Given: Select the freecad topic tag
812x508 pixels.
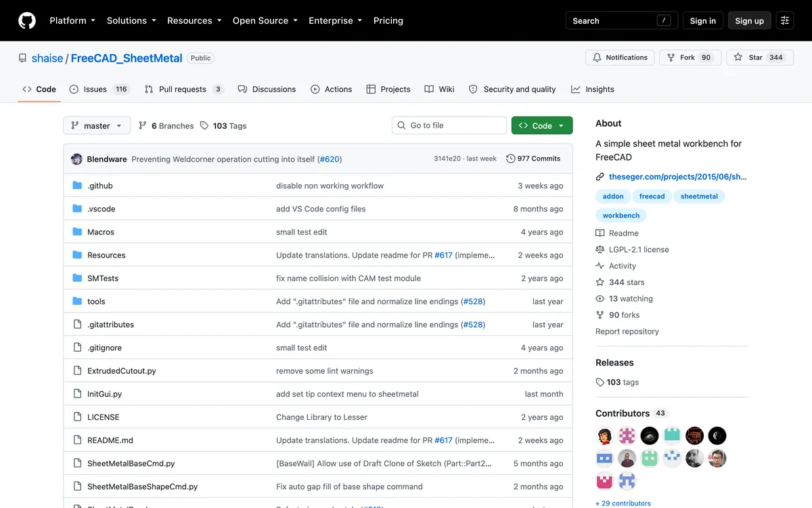Looking at the screenshot, I should [x=652, y=196].
